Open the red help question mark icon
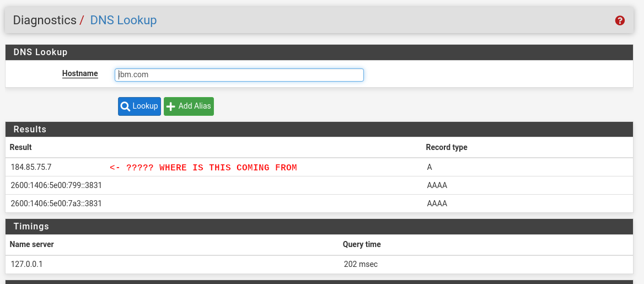The width and height of the screenshot is (644, 284). pyautogui.click(x=620, y=20)
